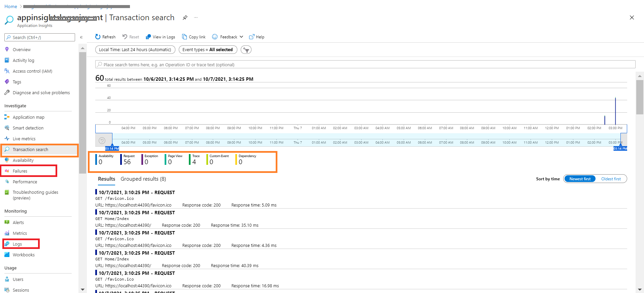Close the Transaction search blade

coord(632,17)
